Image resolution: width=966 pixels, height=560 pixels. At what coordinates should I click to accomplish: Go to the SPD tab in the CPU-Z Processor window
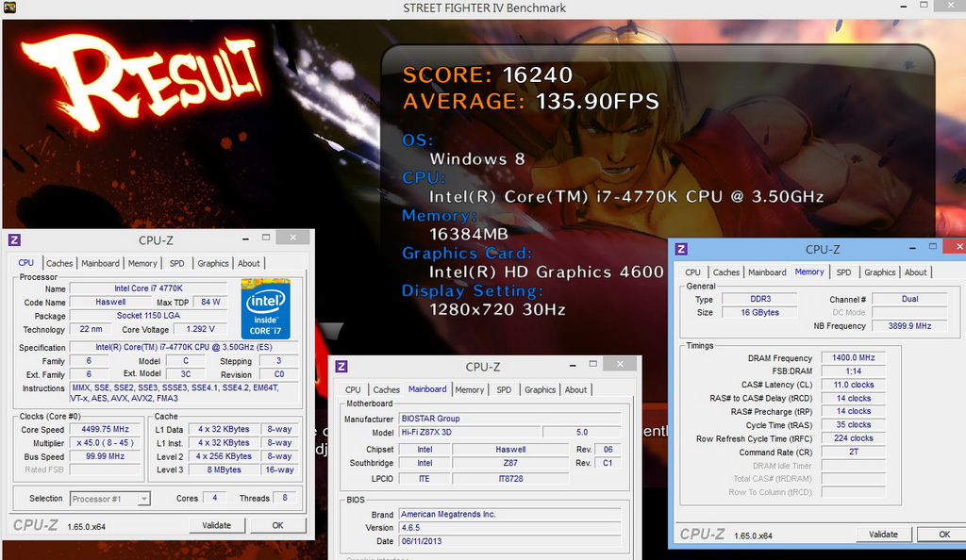[x=176, y=263]
